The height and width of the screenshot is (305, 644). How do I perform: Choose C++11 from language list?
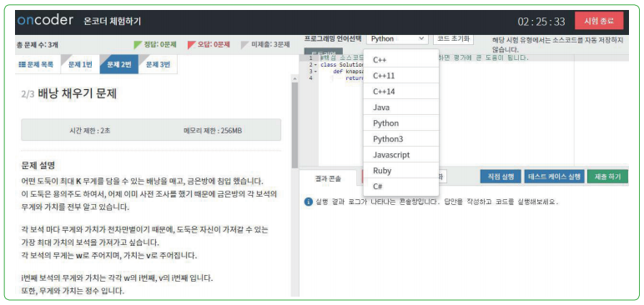[401, 76]
